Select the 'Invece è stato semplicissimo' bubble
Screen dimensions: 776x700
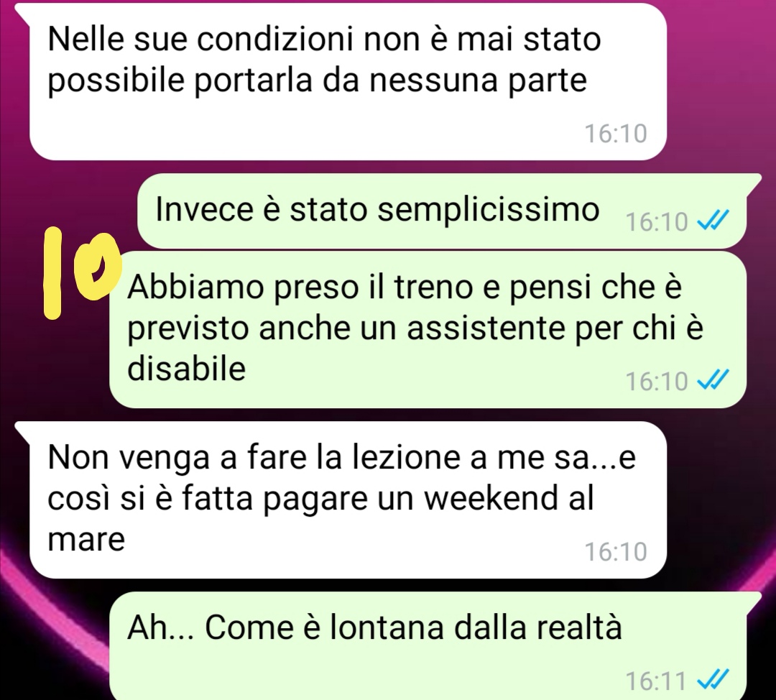click(441, 211)
